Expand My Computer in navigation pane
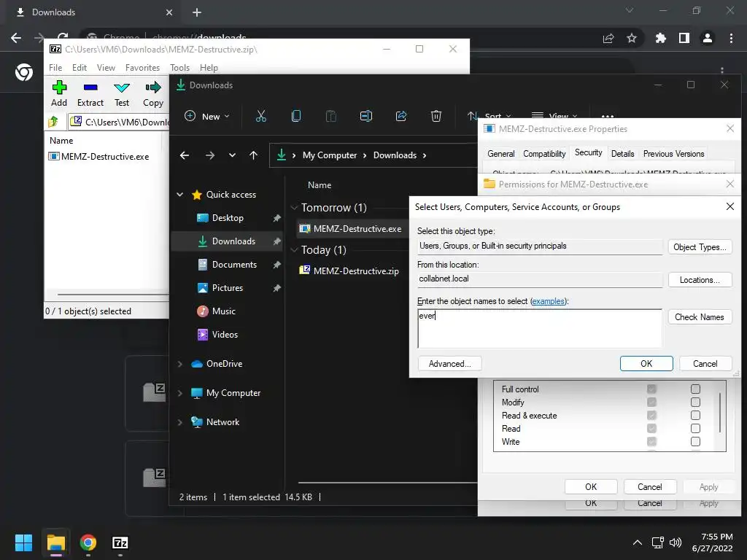 click(x=180, y=393)
